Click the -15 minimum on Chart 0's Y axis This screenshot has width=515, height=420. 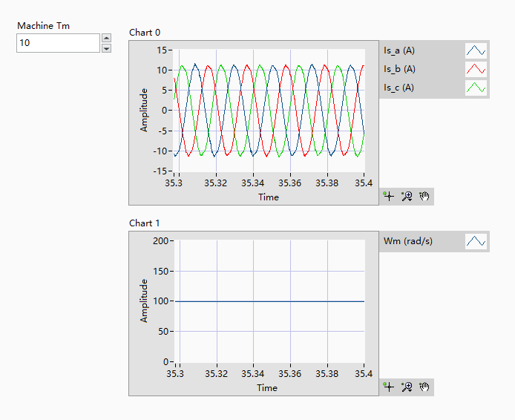pyautogui.click(x=160, y=171)
